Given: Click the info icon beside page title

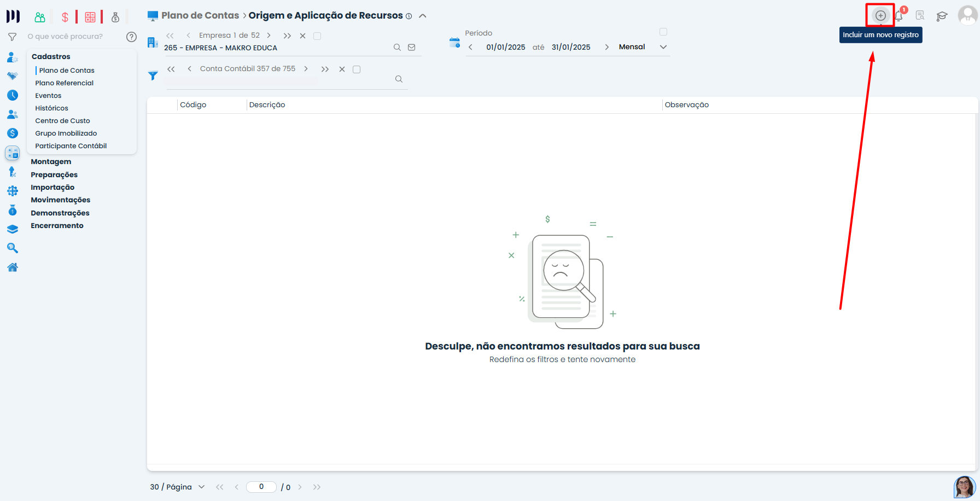Looking at the screenshot, I should click(x=409, y=16).
